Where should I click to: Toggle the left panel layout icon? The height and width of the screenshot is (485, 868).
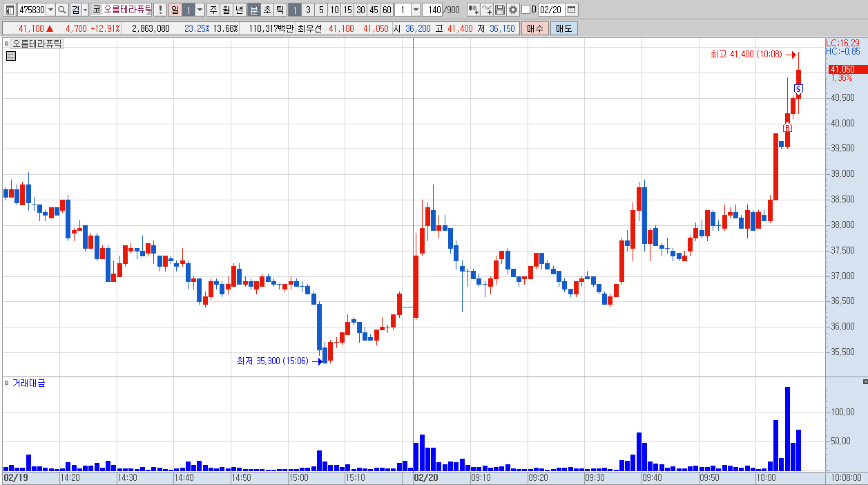pos(10,10)
